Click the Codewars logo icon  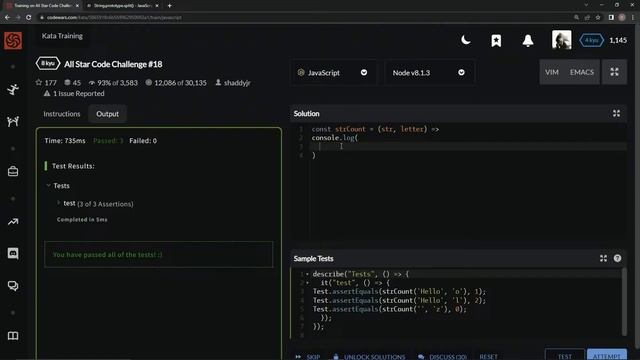(x=13, y=40)
